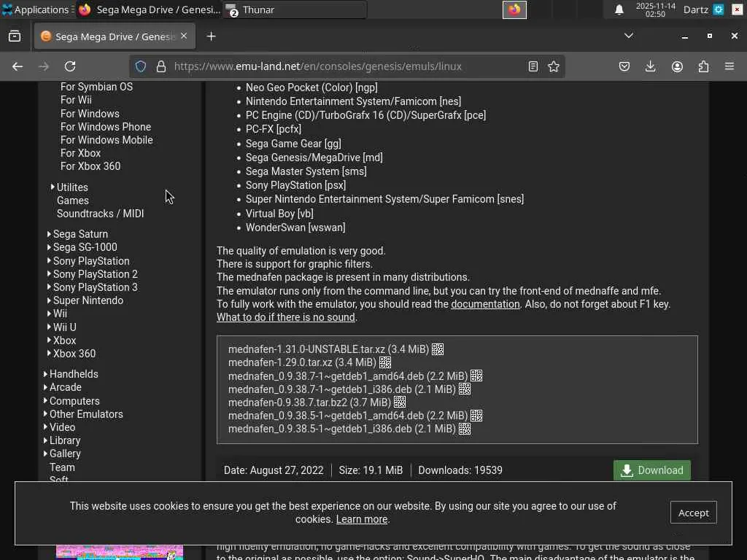This screenshot has height=560, width=747.
Task: Open the Firefox hamburger menu
Action: click(x=729, y=66)
